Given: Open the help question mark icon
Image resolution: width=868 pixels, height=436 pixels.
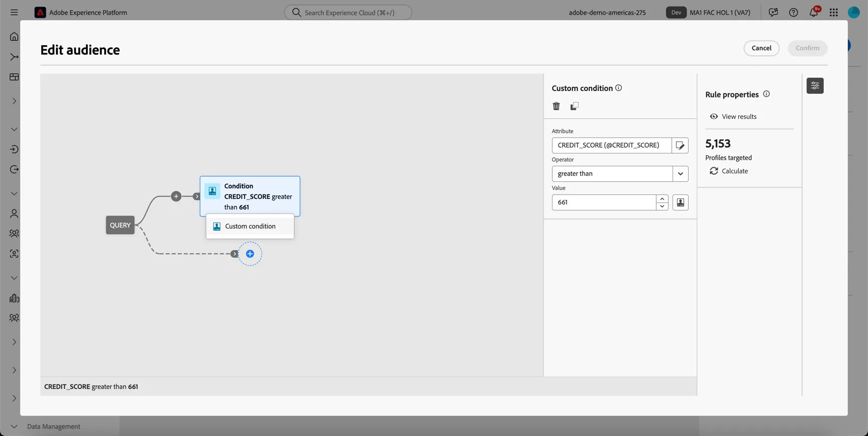Looking at the screenshot, I should pos(793,13).
